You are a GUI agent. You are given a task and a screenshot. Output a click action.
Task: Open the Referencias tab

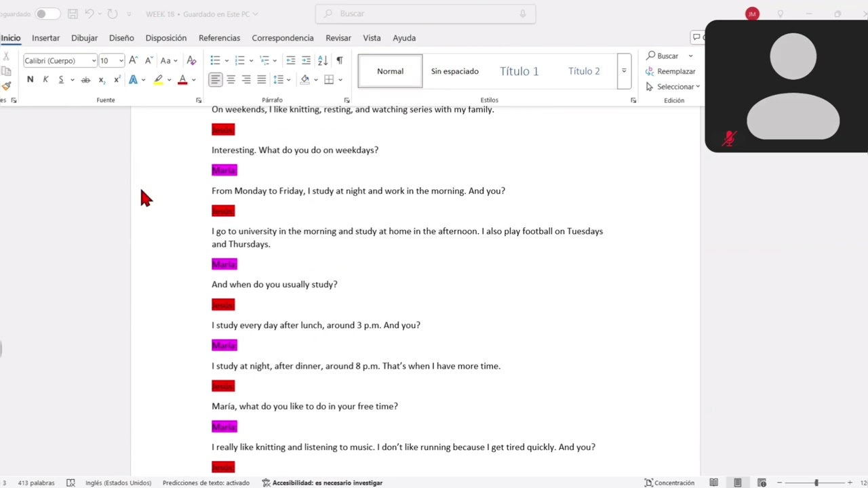[x=219, y=38]
